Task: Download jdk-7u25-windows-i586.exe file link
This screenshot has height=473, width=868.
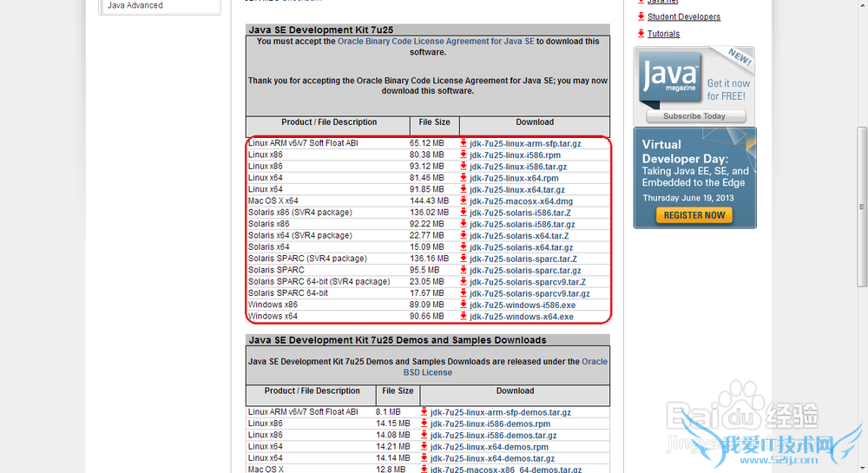Action: coord(523,305)
